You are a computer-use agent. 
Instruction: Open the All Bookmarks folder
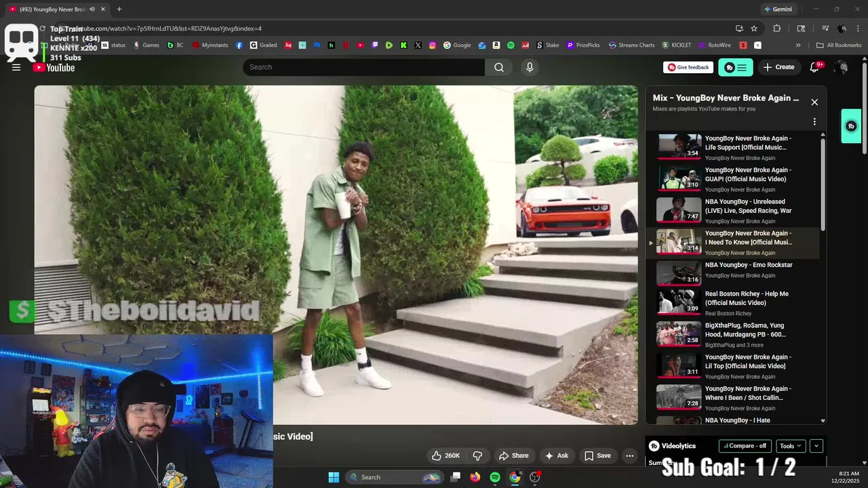click(839, 45)
